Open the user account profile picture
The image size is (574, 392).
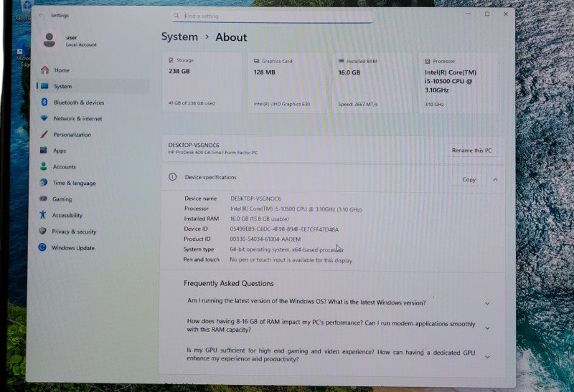click(49, 40)
